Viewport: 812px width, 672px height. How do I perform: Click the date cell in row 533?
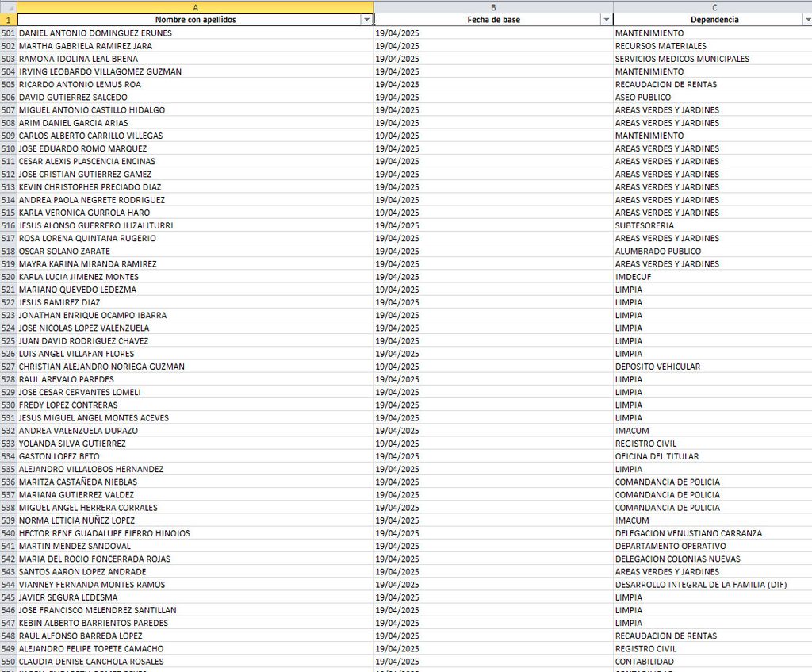[493, 444]
